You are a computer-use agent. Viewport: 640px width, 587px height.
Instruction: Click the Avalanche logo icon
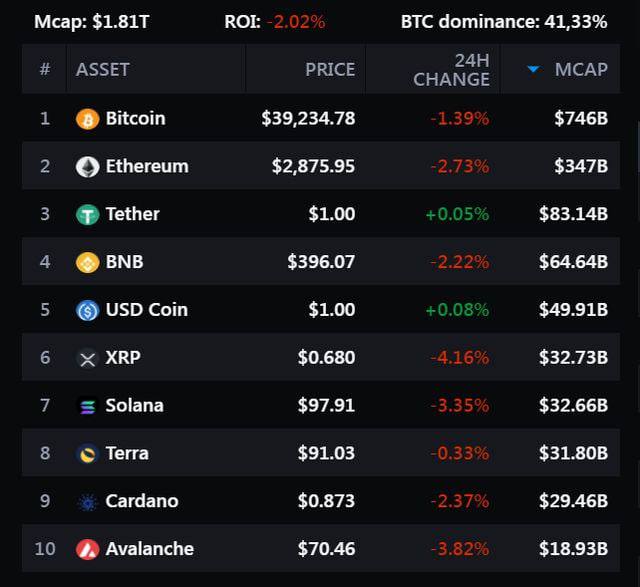coord(88,549)
